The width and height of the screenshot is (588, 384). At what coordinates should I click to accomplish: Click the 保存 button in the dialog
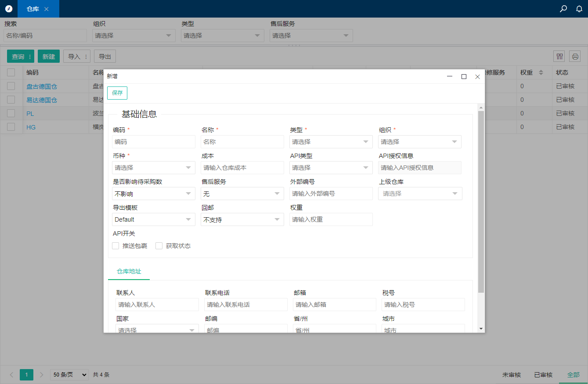coord(117,93)
